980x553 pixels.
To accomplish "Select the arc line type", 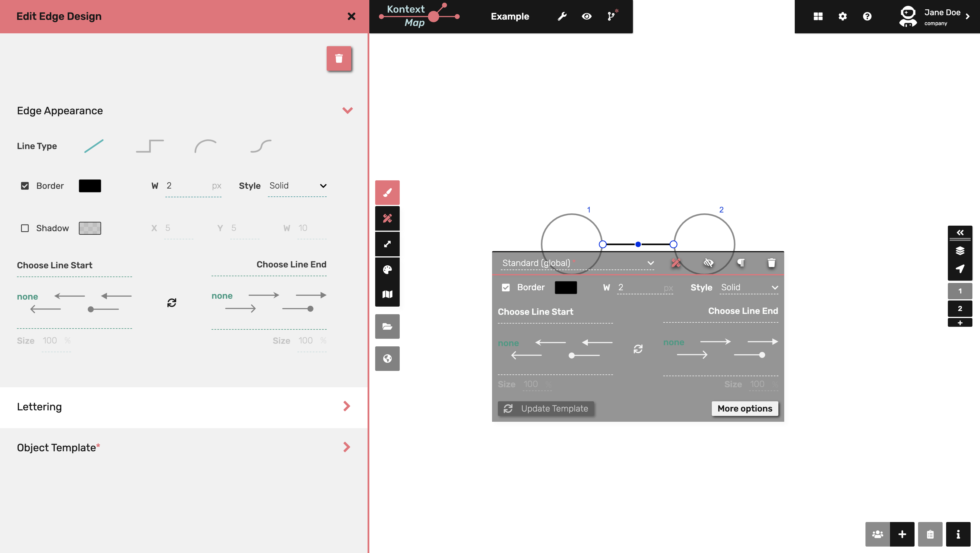I will 205,146.
